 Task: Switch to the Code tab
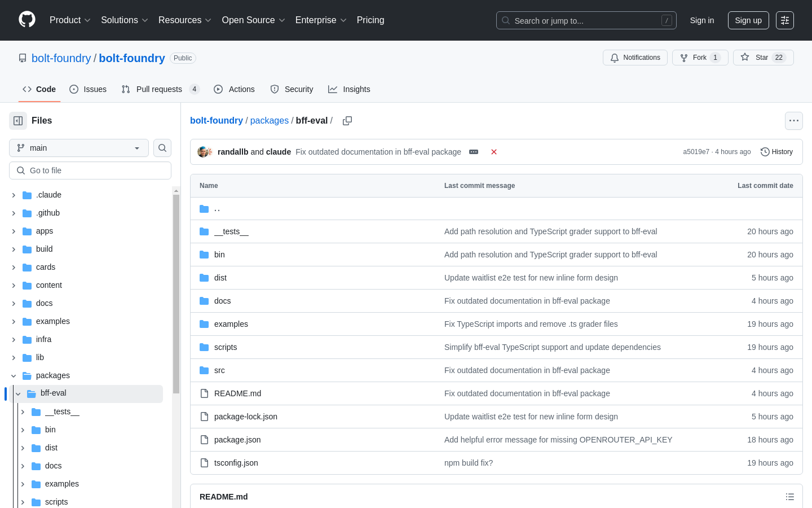39,89
